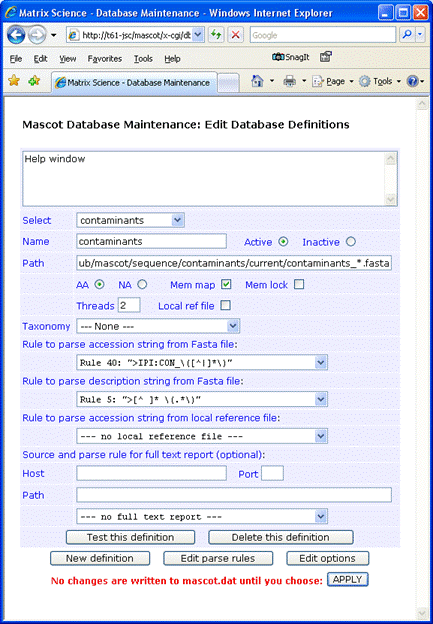The height and width of the screenshot is (624, 433).
Task: Select the Matrix Science Database Maintenance tab
Action: (134, 83)
